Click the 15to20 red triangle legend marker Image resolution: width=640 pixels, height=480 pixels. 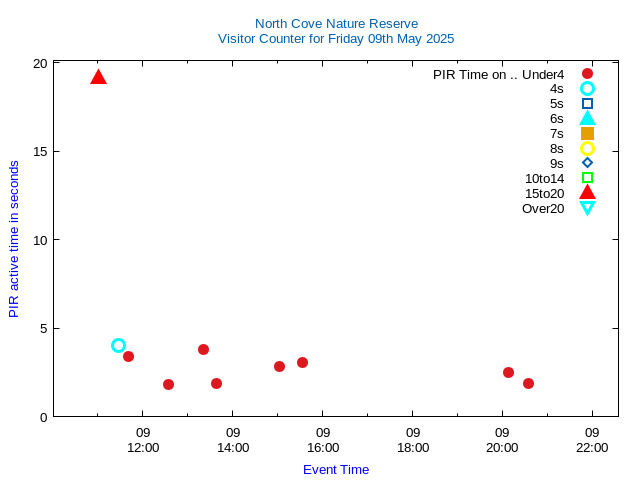click(x=587, y=193)
